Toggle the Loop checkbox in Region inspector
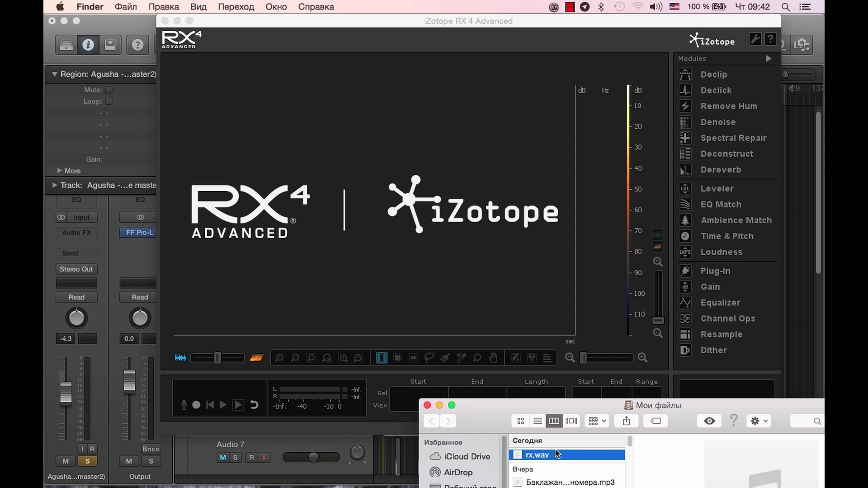This screenshot has width=868, height=488. (x=108, y=101)
